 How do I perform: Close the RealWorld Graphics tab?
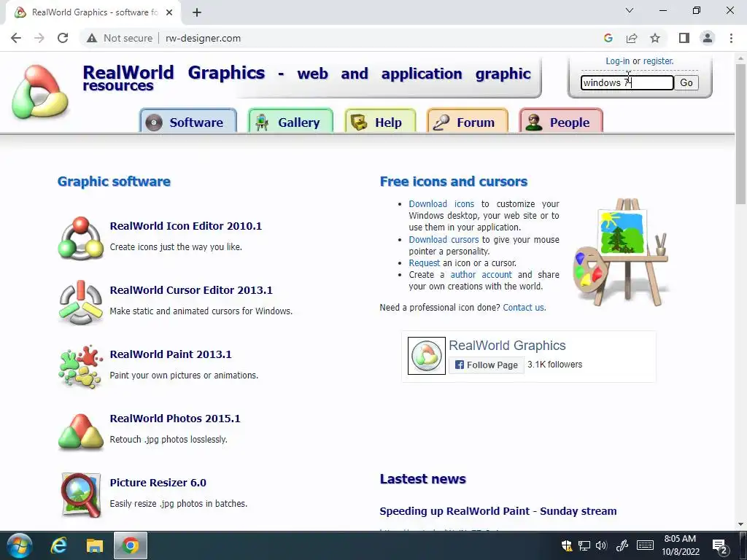[x=169, y=12]
